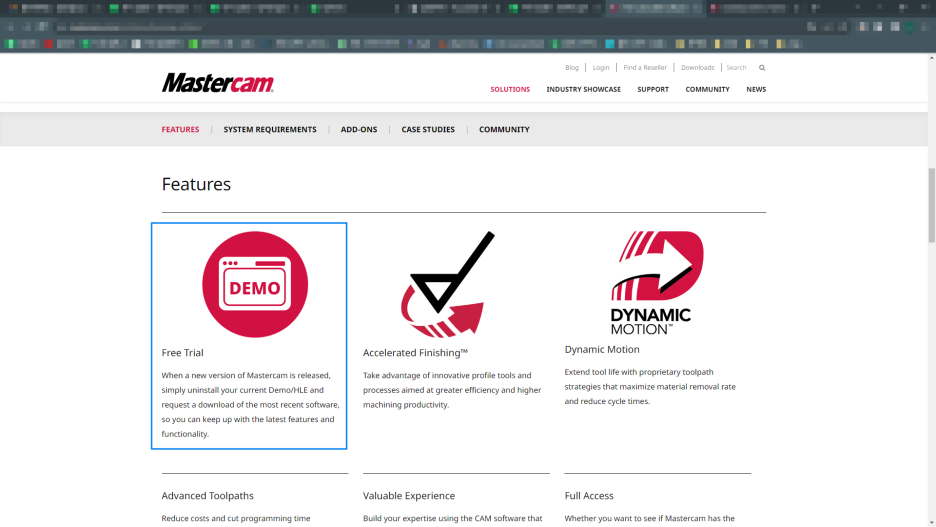Open the Support menu
936x527 pixels.
coord(653,89)
